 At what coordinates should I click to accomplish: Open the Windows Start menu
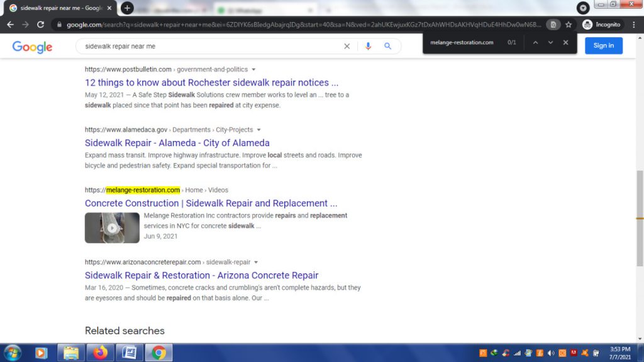click(x=13, y=353)
